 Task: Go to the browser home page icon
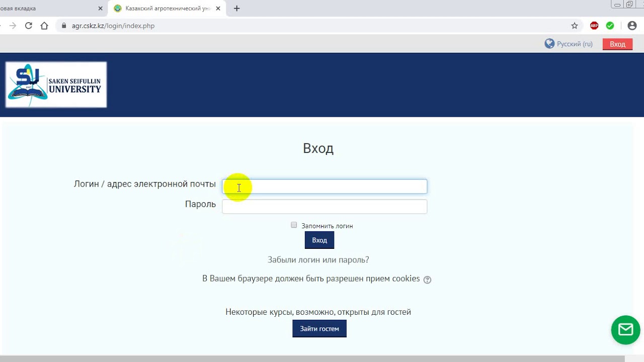tap(44, 26)
